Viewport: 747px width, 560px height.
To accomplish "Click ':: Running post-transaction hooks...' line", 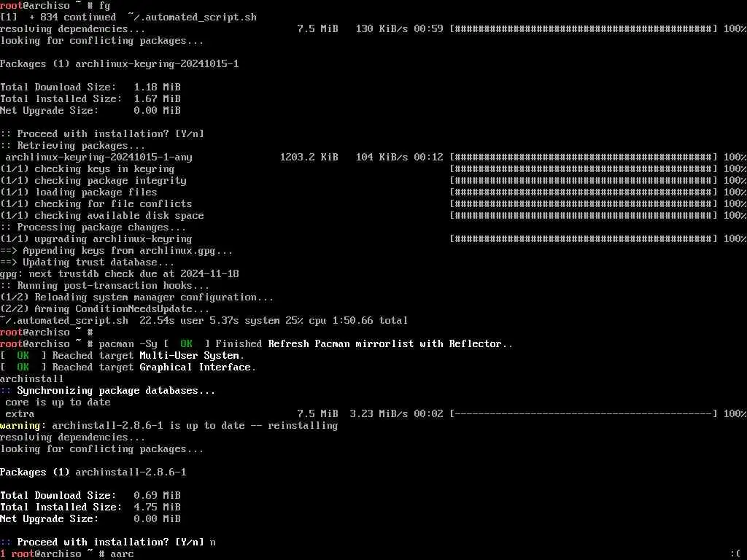I will (105, 285).
